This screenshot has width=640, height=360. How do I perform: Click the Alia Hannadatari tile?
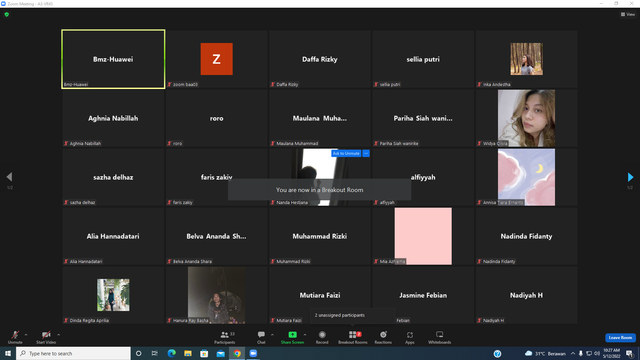pyautogui.click(x=113, y=236)
